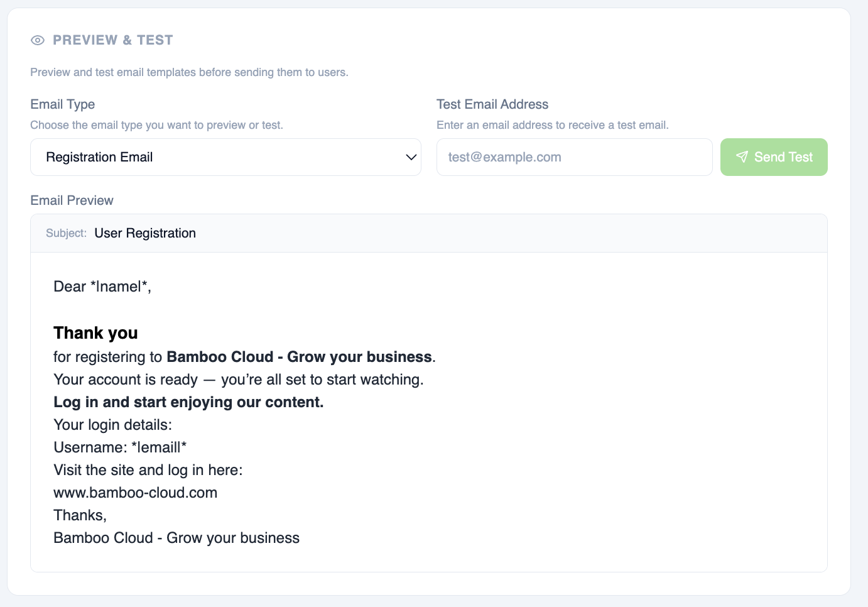Click the Email Type label
This screenshot has height=607, width=868.
pos(63,104)
